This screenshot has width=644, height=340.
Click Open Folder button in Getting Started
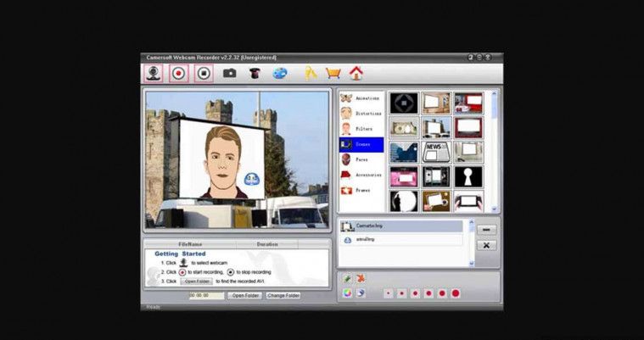tap(197, 281)
